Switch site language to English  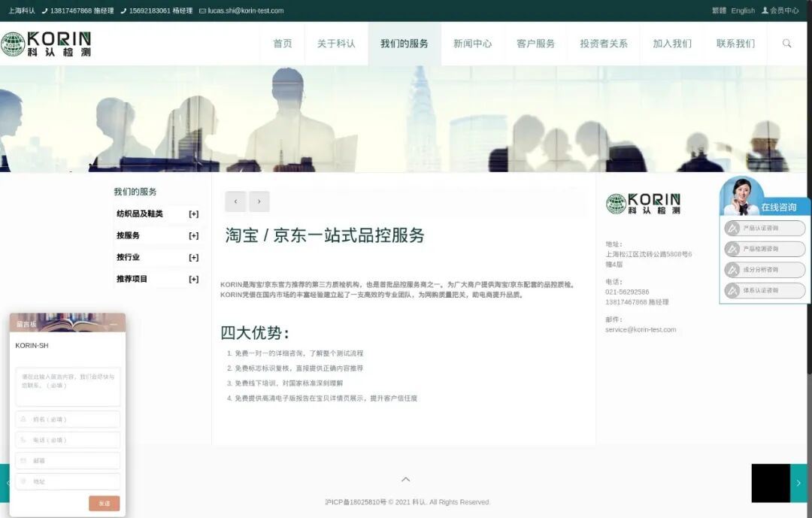[743, 11]
